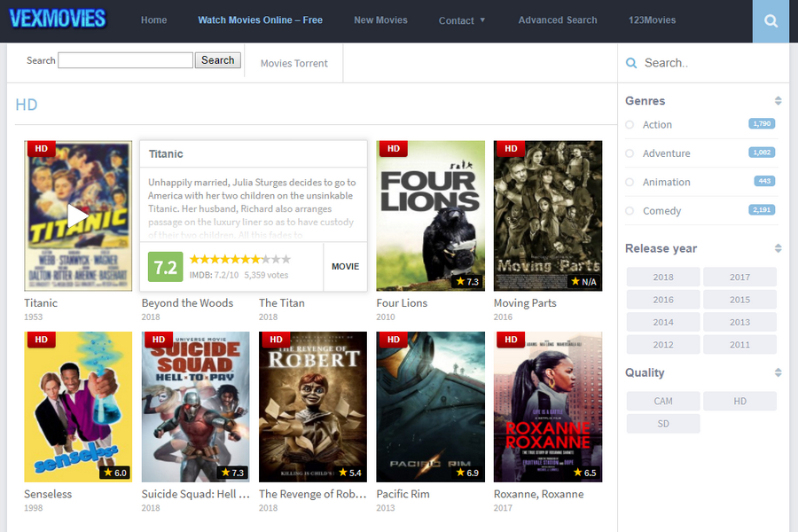Select the Comedy genre radio button
Screen dimensions: 798x532
point(630,211)
